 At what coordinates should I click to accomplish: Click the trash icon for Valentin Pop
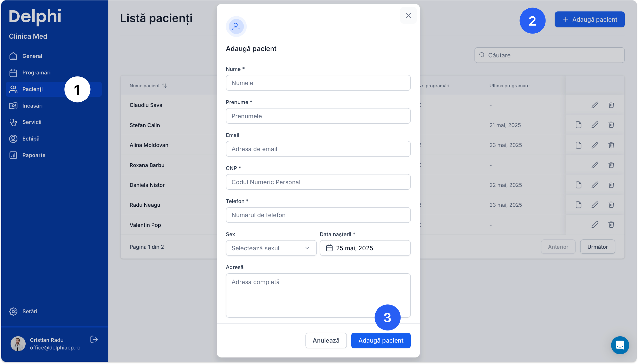611,225
